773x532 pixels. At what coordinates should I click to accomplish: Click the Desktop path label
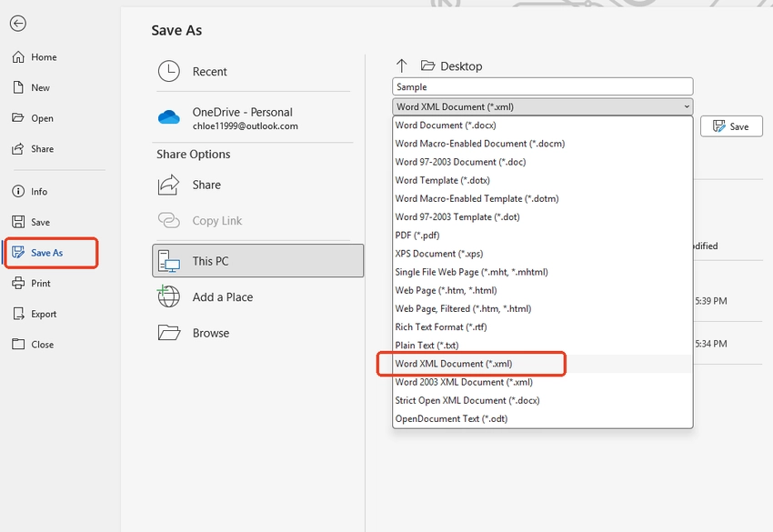pyautogui.click(x=461, y=66)
